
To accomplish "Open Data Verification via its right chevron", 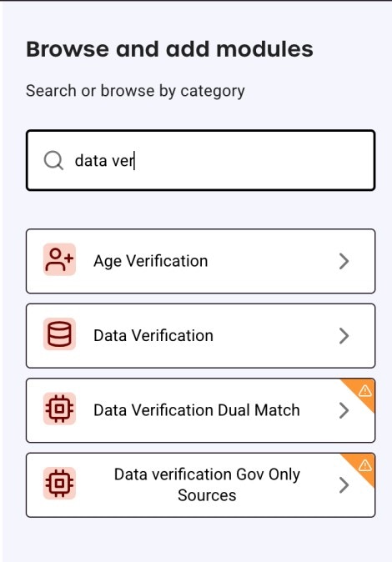I will (x=344, y=336).
